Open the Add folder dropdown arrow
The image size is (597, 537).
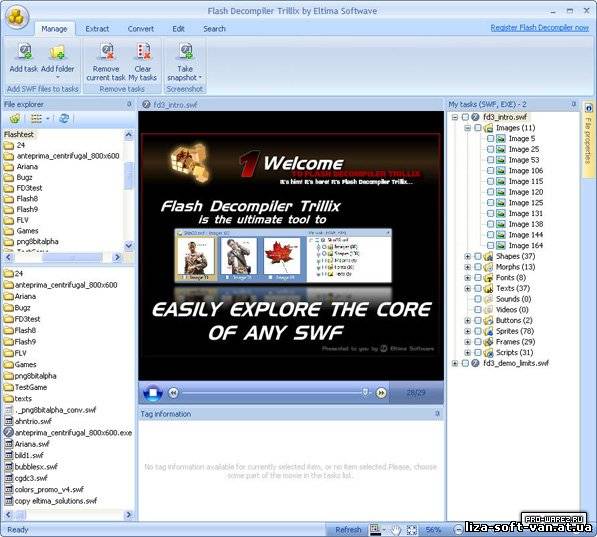point(57,77)
